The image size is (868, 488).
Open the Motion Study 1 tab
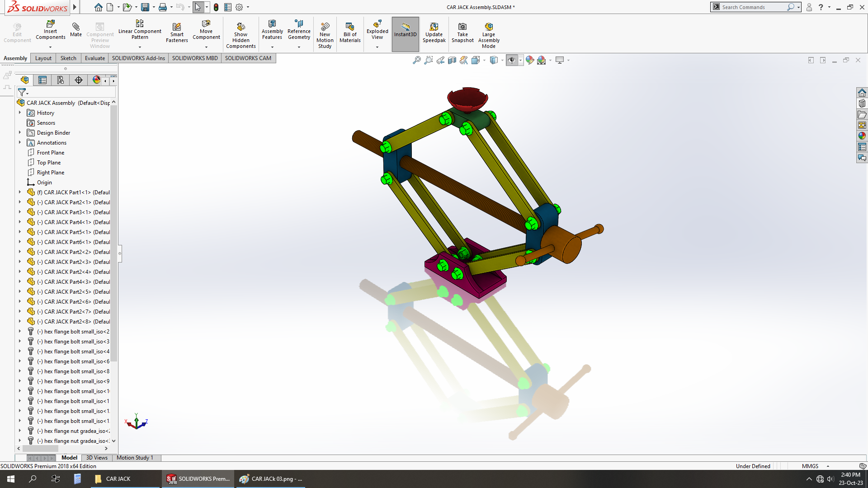[x=135, y=458]
